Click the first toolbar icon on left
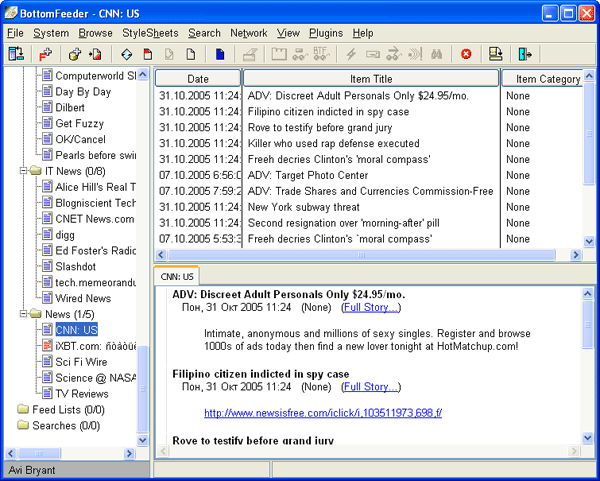 click(15, 54)
